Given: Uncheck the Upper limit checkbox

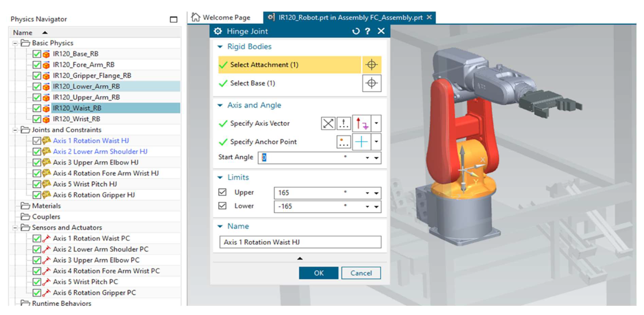Looking at the screenshot, I should 222,192.
